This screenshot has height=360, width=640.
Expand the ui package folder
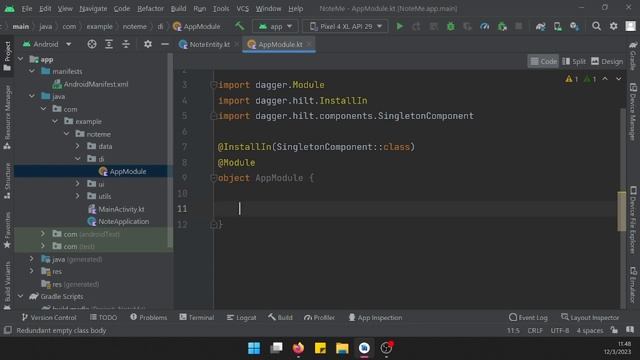tap(78, 184)
